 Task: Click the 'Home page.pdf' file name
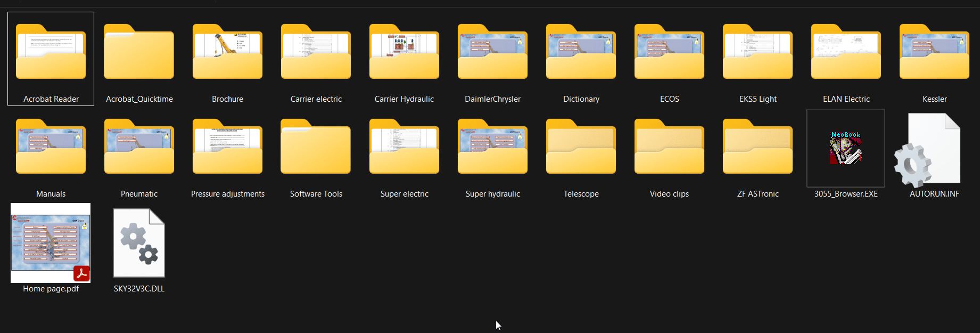pos(51,289)
